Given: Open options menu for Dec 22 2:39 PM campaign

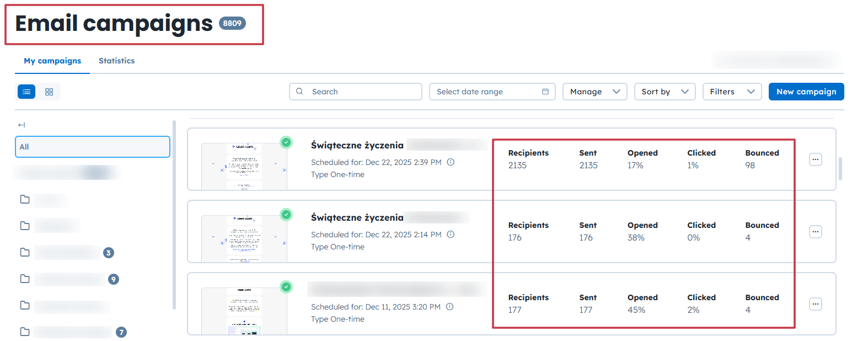Looking at the screenshot, I should click(x=815, y=159).
